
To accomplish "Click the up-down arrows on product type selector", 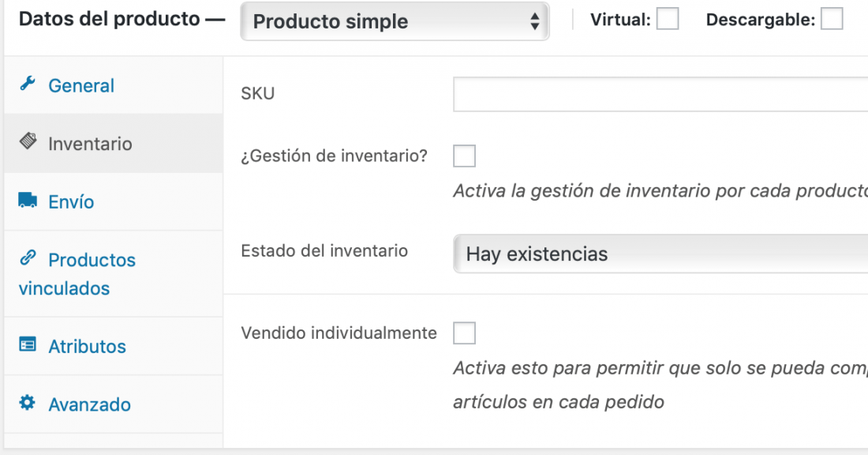I will [534, 21].
